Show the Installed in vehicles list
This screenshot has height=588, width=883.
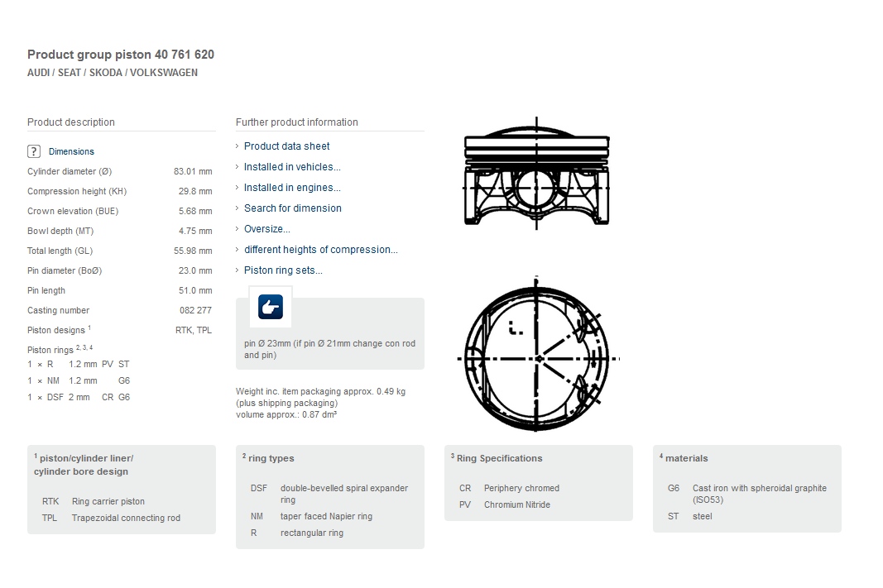tap(292, 167)
